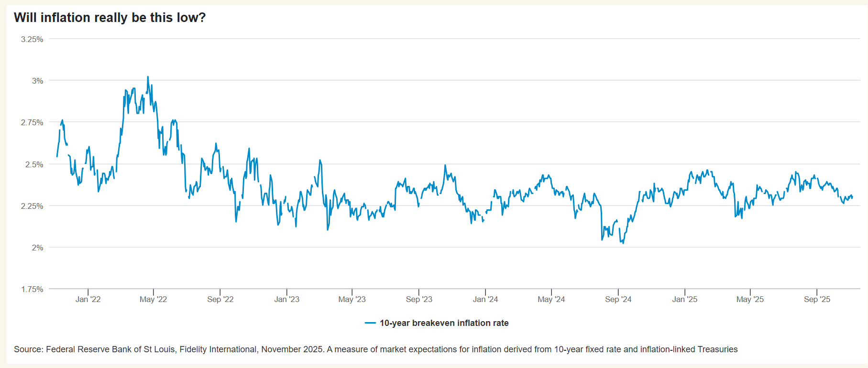
Task: Select the Sep '24 x-axis label
Action: (x=618, y=299)
